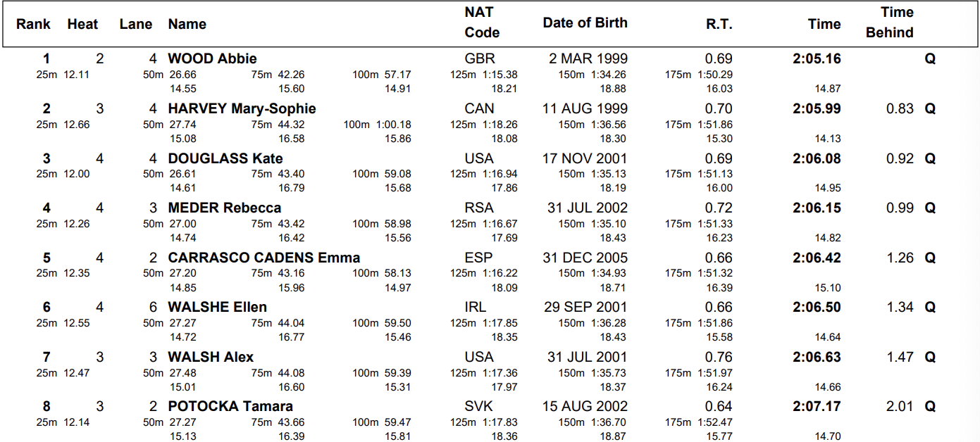Click POTOCKA Tamara's name
980x442 pixels.
coord(230,407)
